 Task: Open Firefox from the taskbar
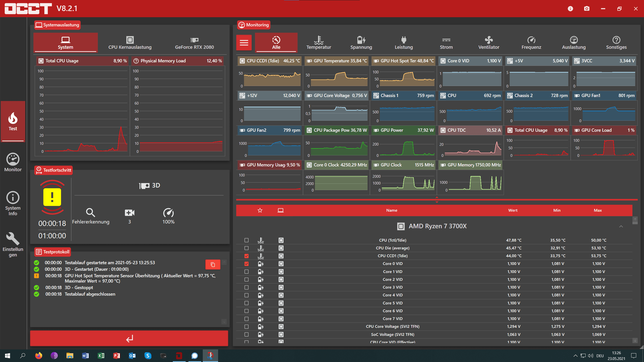pos(38,355)
